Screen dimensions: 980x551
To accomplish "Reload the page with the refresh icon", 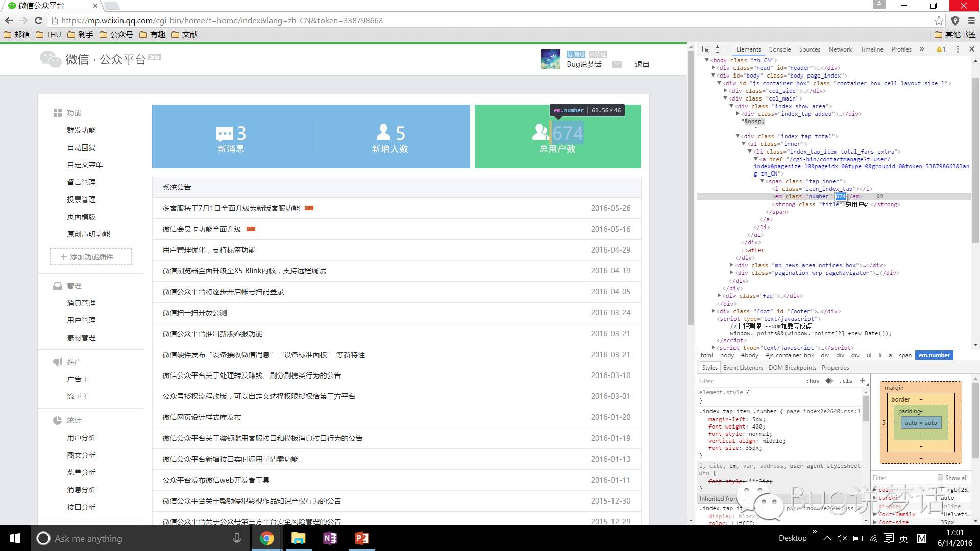I will pyautogui.click(x=38, y=21).
